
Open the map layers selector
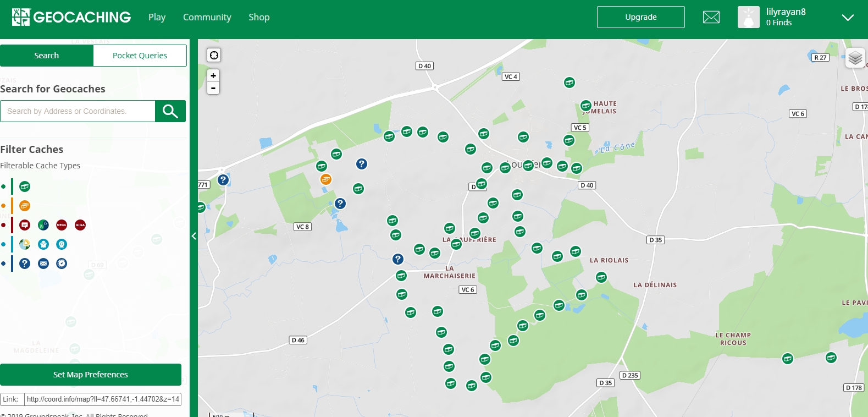click(855, 58)
